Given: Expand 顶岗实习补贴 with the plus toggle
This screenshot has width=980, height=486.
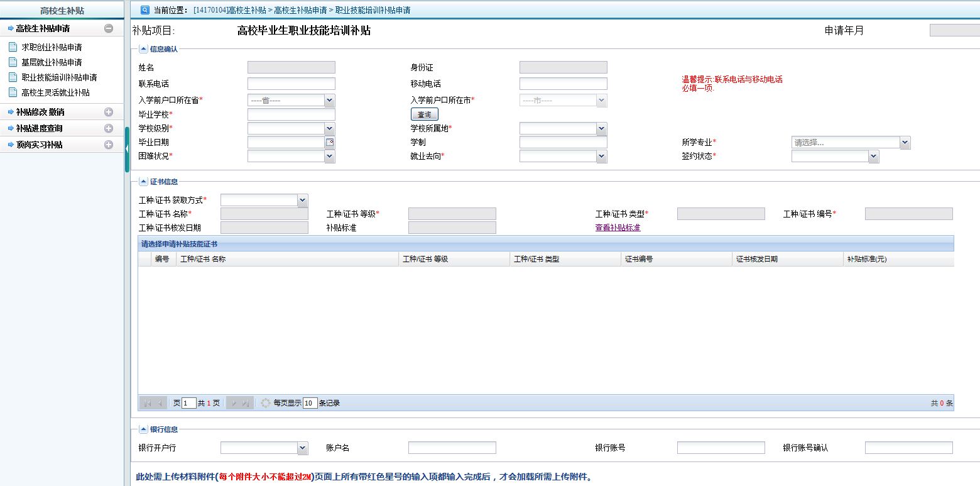Looking at the screenshot, I should point(108,144).
